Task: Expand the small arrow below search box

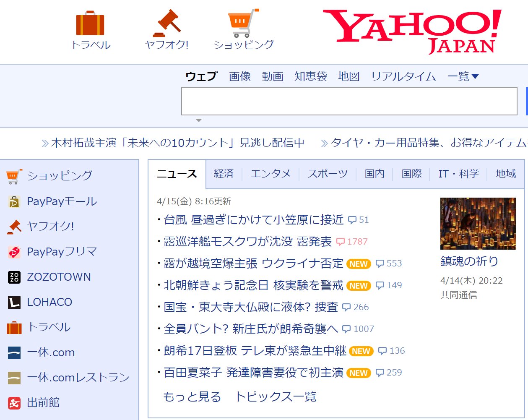Action: tap(199, 120)
